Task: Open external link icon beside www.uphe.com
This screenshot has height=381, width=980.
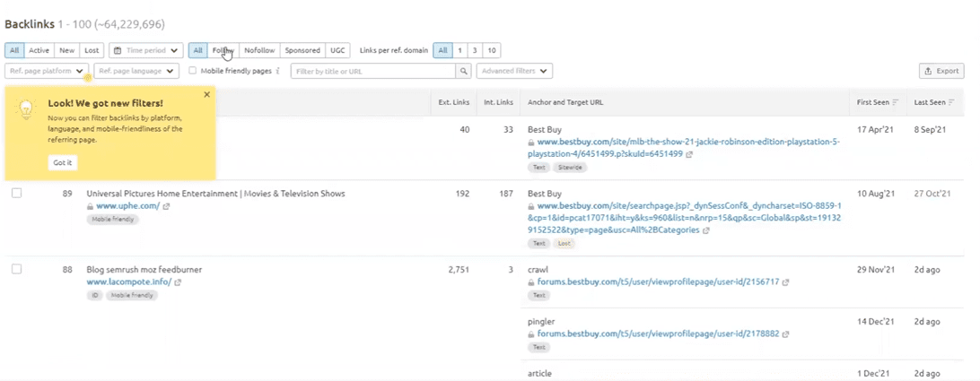Action: point(167,206)
